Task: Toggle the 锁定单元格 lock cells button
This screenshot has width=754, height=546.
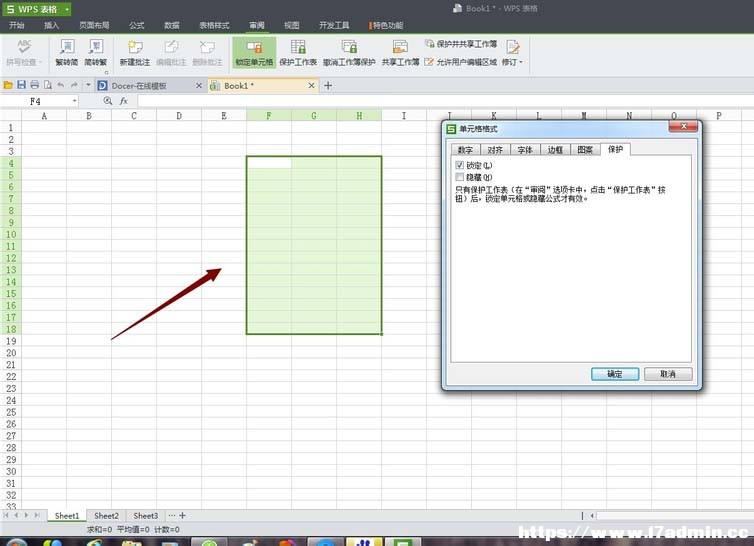Action: [x=254, y=52]
